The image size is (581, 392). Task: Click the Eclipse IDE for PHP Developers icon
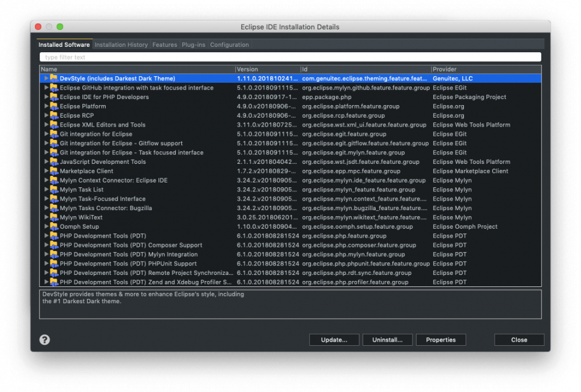[54, 97]
